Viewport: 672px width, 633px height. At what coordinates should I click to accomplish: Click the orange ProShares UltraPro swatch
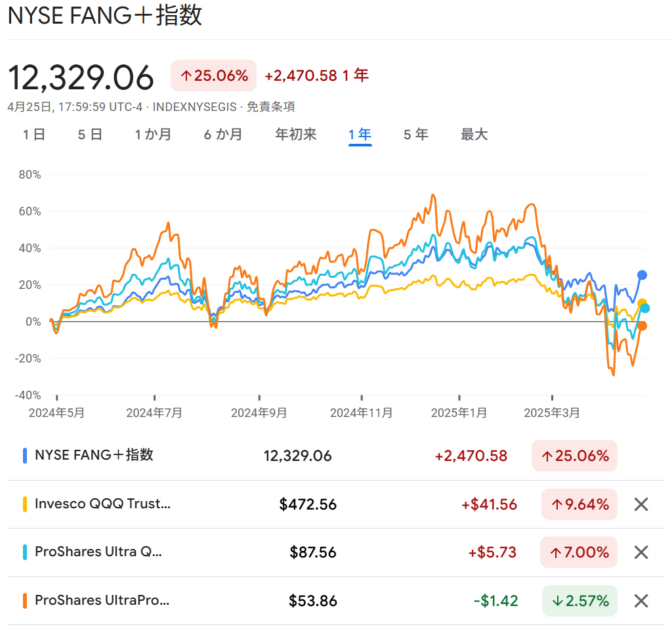[x=25, y=601]
